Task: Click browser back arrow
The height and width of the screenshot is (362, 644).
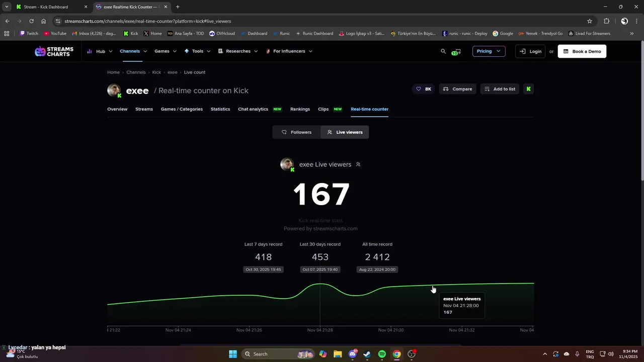Action: coord(7,21)
